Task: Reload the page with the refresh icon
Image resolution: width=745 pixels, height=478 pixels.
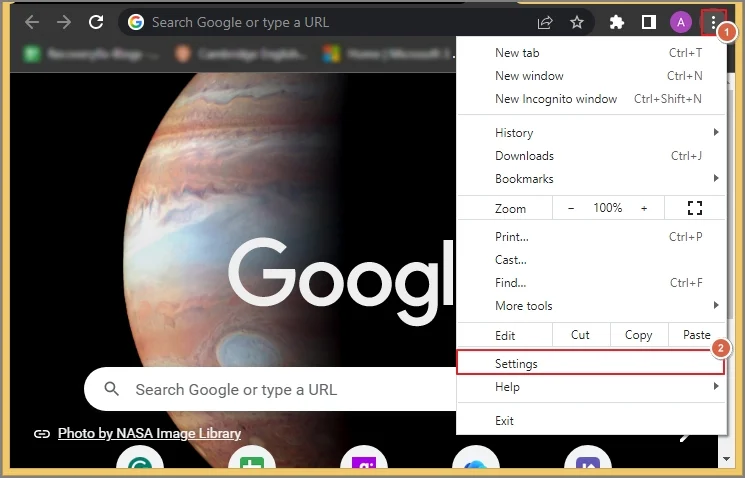Action: [96, 22]
